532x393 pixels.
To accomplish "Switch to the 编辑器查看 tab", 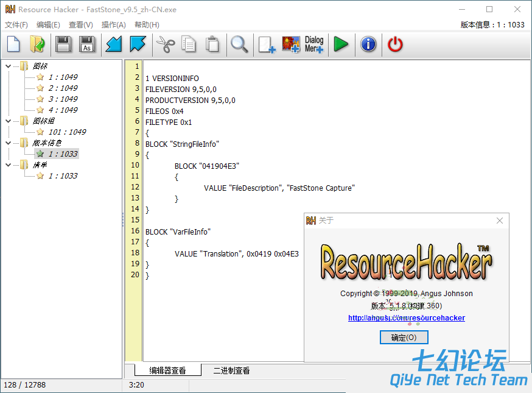I will pyautogui.click(x=167, y=370).
